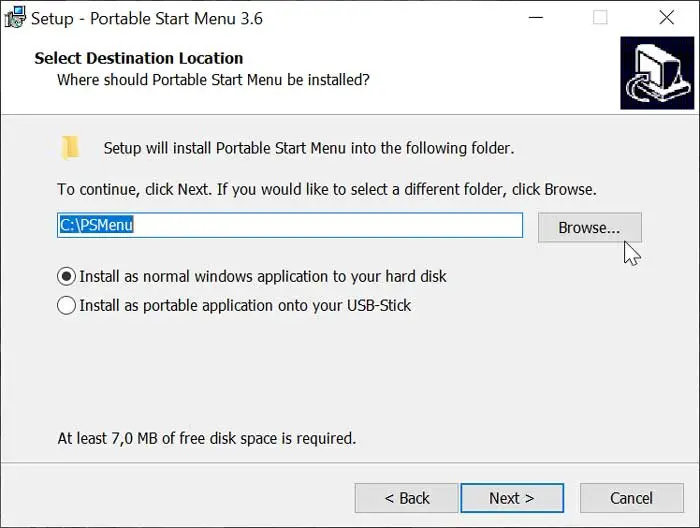Proceed by clicking Next >
The width and height of the screenshot is (700, 528).
(x=511, y=498)
